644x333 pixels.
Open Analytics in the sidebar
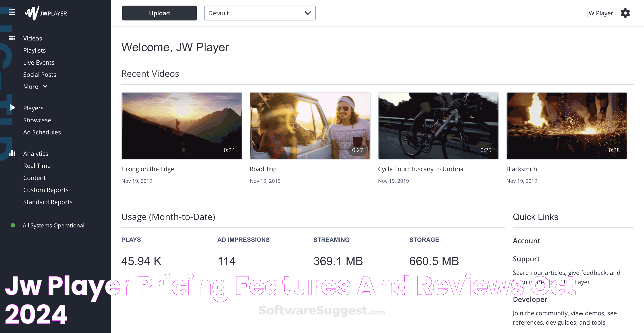click(x=36, y=153)
